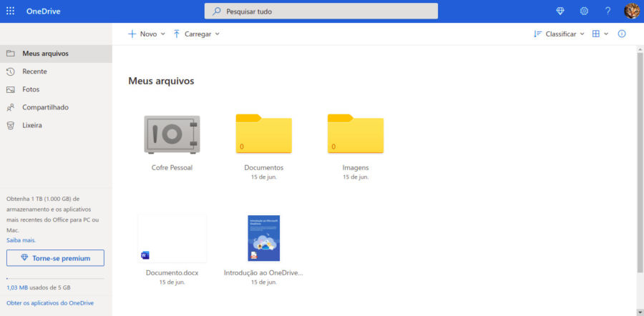
Task: Click Obter os aplicativos do OneDrive link
Action: coord(50,303)
